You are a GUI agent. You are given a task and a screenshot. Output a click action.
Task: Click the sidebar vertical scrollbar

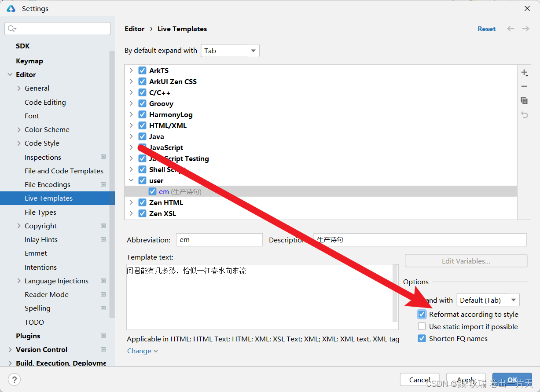pos(112,185)
